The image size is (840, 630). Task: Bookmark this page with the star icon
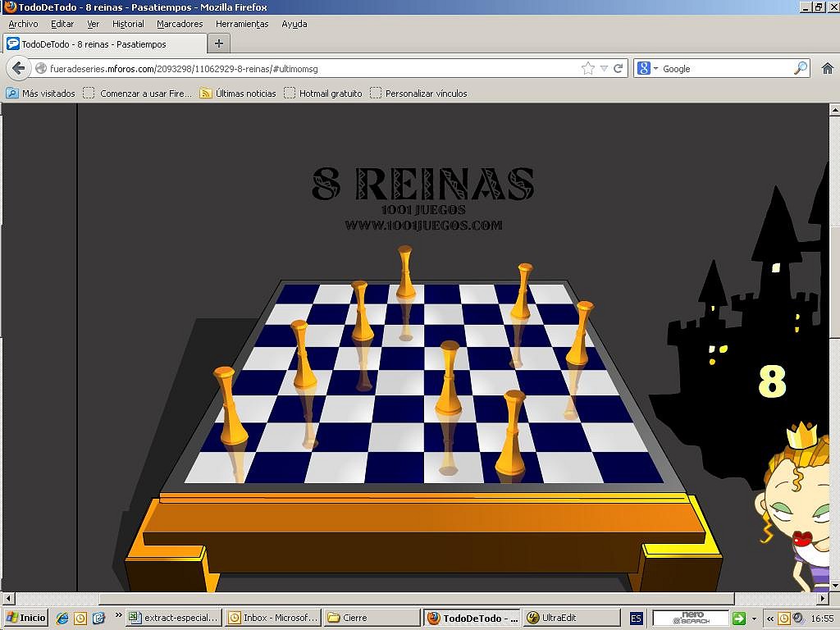(587, 69)
